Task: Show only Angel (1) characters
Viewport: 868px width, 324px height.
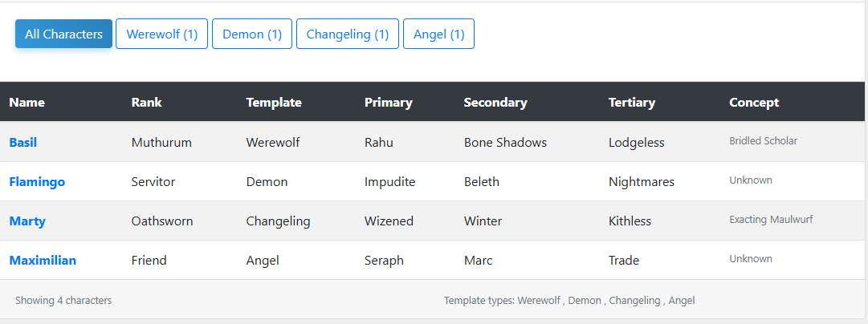Action: 438,34
